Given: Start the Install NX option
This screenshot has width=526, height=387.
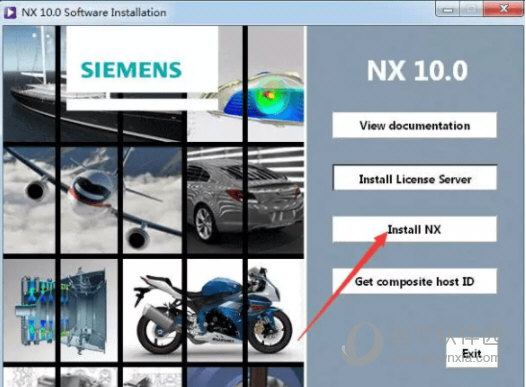Looking at the screenshot, I should (x=414, y=229).
